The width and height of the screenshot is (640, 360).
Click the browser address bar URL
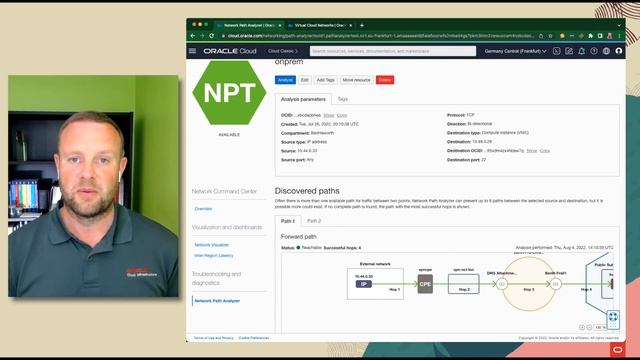380,36
